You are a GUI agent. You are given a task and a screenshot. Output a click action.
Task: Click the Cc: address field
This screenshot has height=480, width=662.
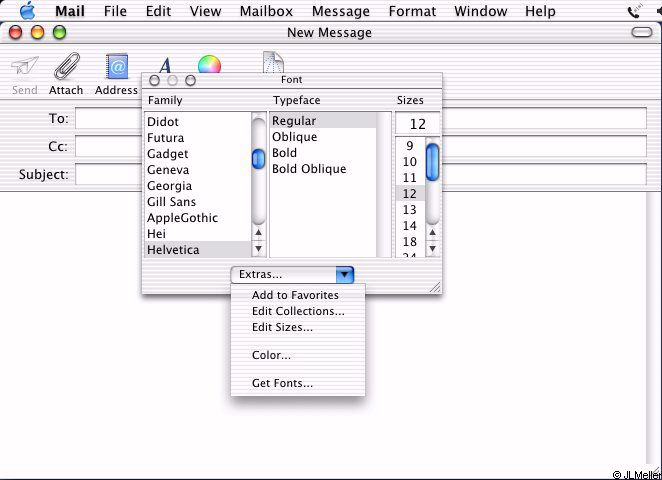pos(361,146)
